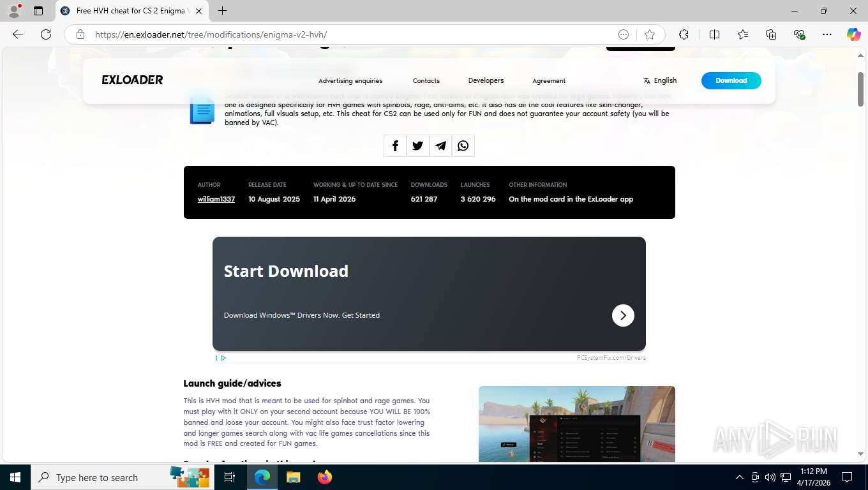Open Contacts menu item
868x490 pixels.
[x=426, y=81]
